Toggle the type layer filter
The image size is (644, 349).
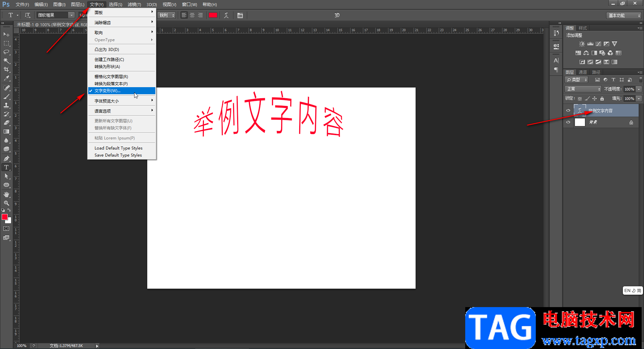(613, 80)
